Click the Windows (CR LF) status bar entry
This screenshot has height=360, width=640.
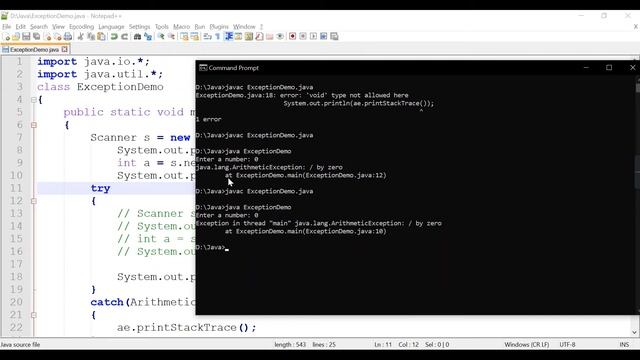click(527, 344)
